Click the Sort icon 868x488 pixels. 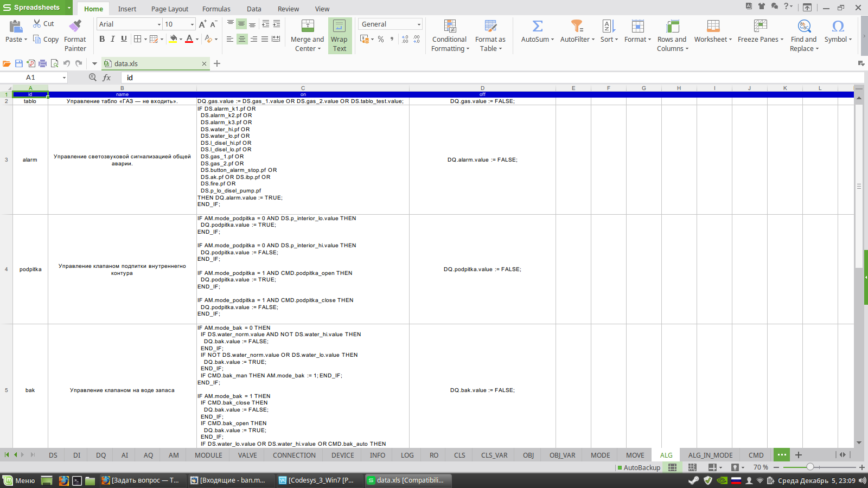pos(609,25)
